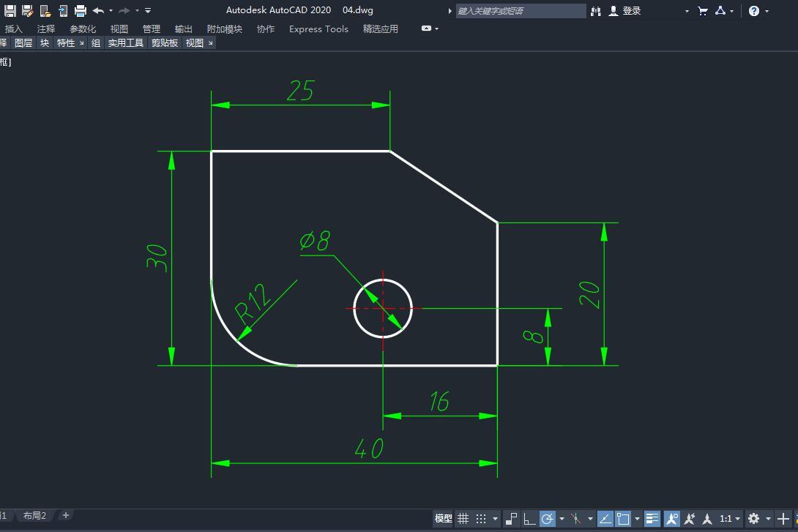Add a new layout with plus tab

pos(66,516)
